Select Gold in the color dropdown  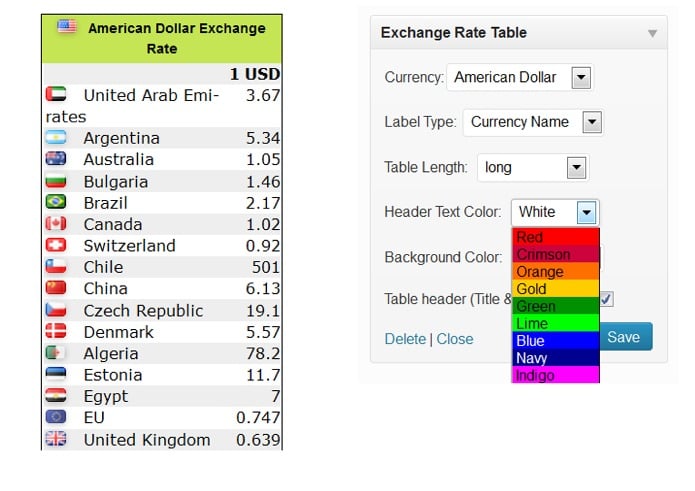[556, 289]
